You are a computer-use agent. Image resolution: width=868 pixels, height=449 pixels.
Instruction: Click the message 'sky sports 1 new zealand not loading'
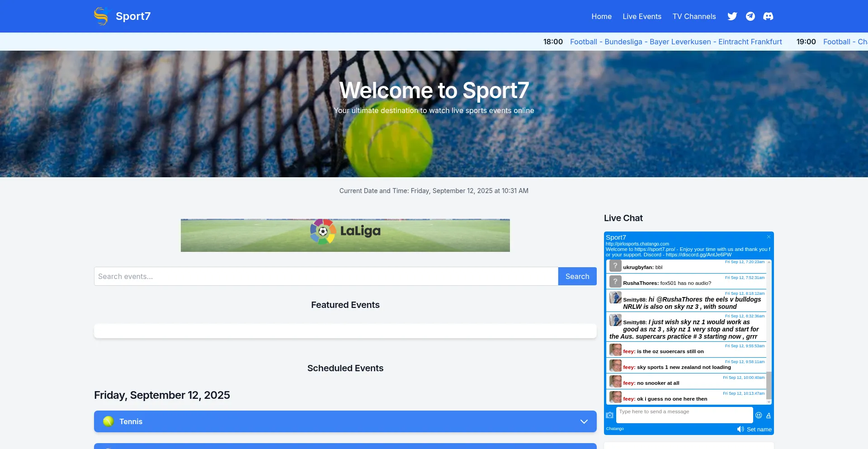(x=684, y=367)
